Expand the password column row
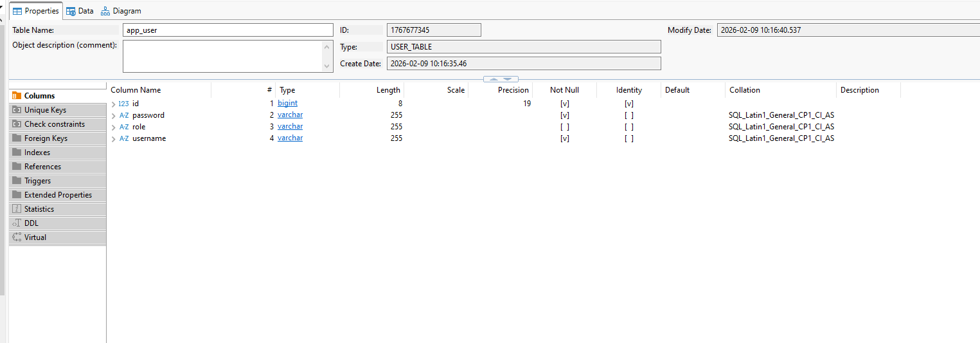980x343 pixels. pyautogui.click(x=114, y=115)
